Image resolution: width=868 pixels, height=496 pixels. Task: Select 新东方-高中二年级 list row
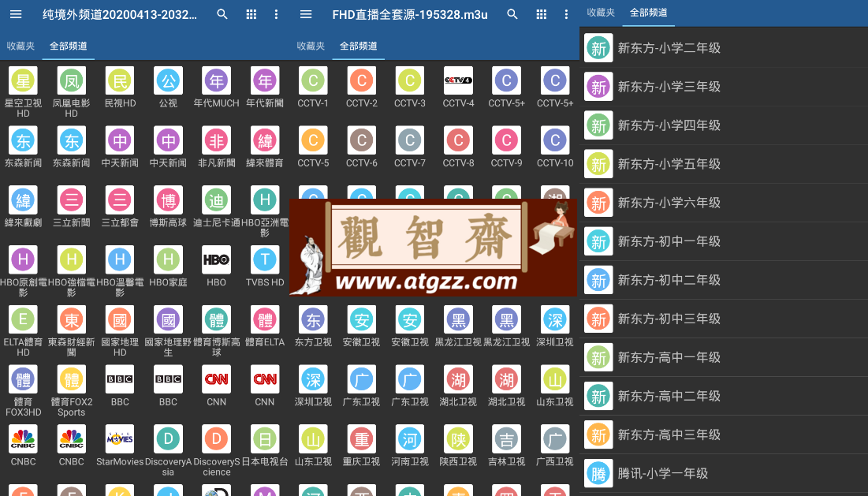click(724, 397)
